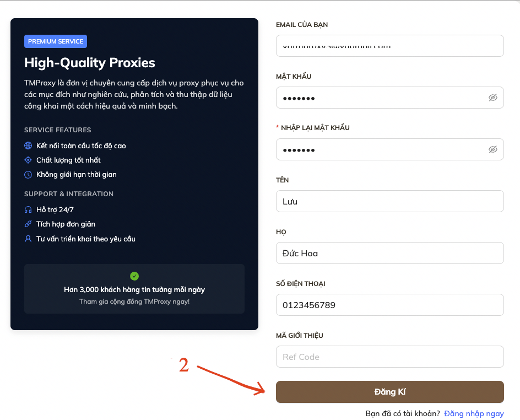Select the Nhập lại mật khẩu field
Image resolution: width=520 pixels, height=420 pixels.
tap(380, 149)
